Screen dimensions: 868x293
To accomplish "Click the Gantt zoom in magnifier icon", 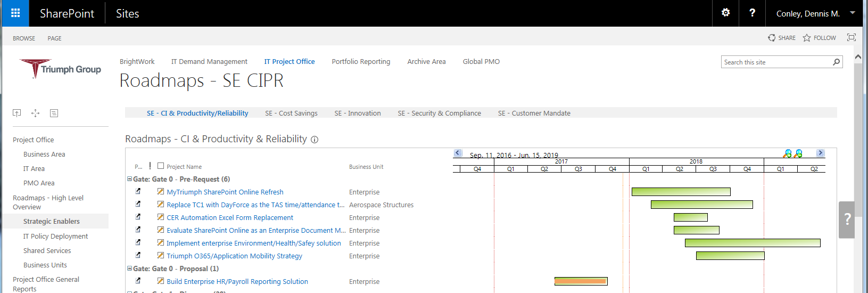I will pyautogui.click(x=788, y=153).
